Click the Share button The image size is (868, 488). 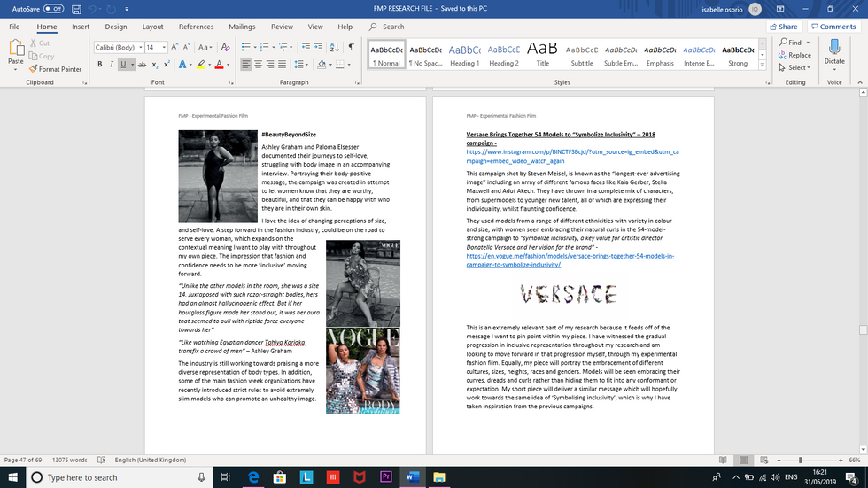click(x=784, y=27)
